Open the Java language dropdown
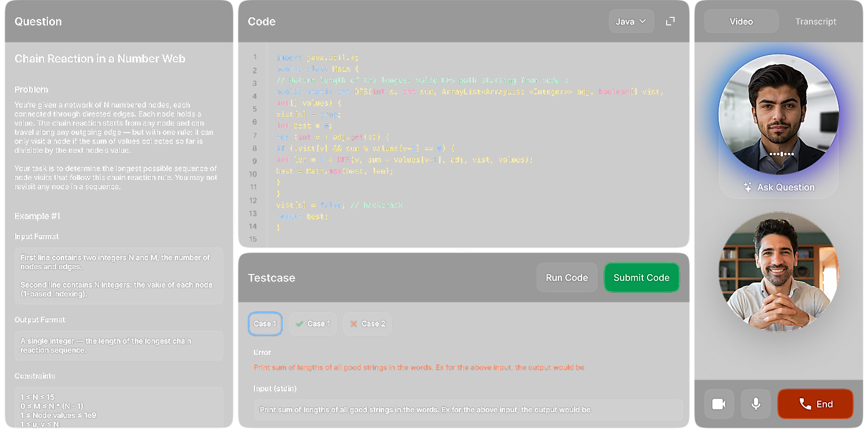 631,21
